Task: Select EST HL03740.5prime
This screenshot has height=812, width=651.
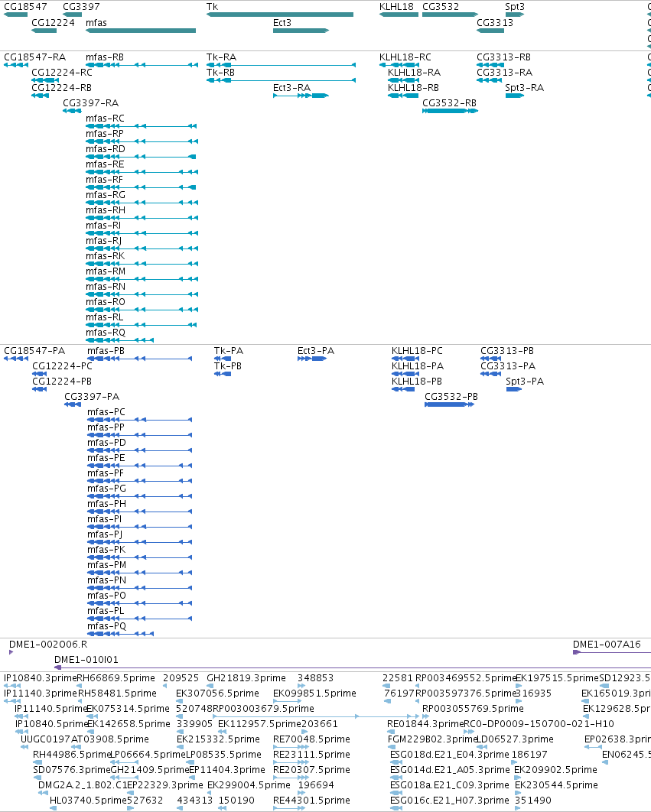Action: click(88, 800)
